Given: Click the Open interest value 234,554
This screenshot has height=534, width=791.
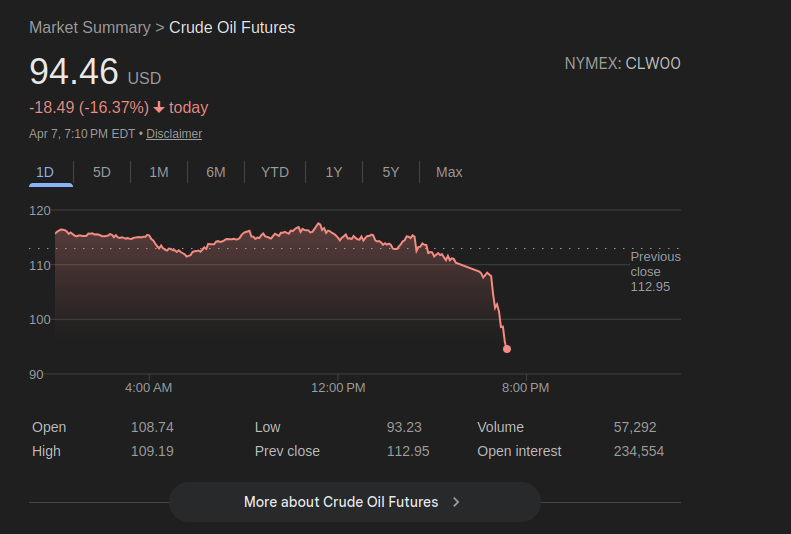Looking at the screenshot, I should coord(638,451).
